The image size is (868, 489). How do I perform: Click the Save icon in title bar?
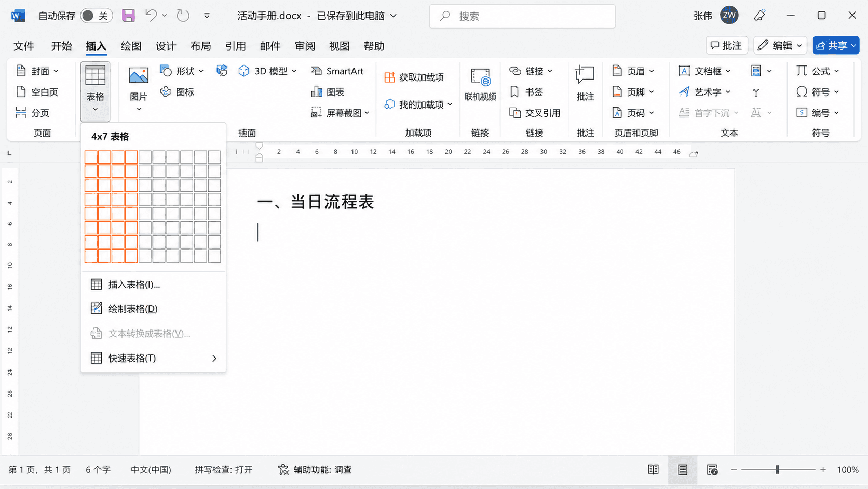(128, 16)
